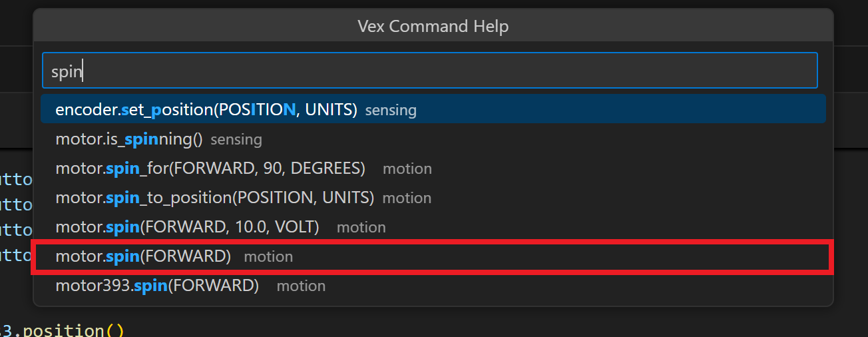
Task: Pick motor.spin_to_position(POSITION, UNITS) command
Action: tap(214, 198)
